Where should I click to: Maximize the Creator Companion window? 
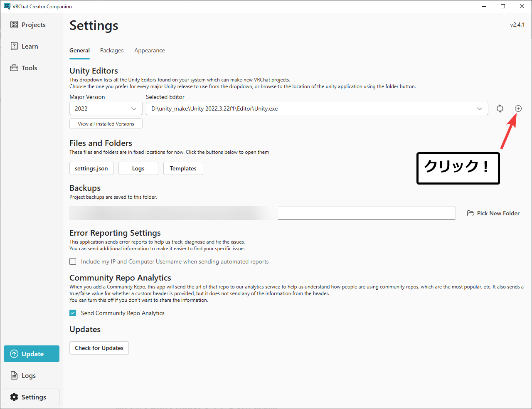[x=503, y=6]
